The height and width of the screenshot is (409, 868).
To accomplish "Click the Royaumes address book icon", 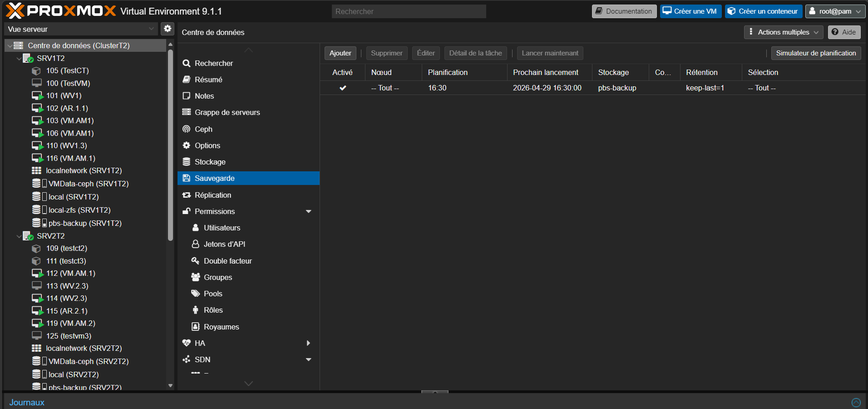I will 195,327.
